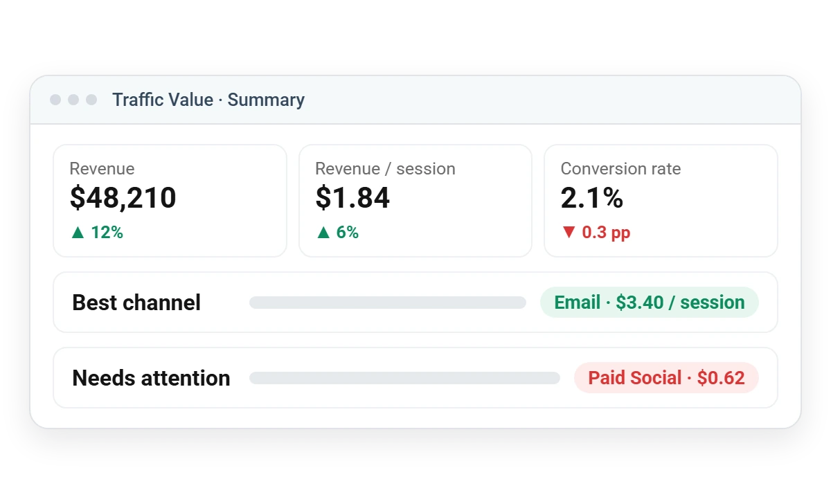This screenshot has width=831, height=504.
Task: Click the Paid Social · $0.62 badge
Action: coord(666,378)
